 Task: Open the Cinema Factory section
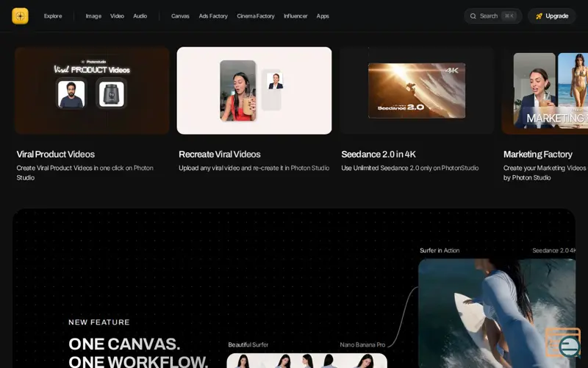click(x=255, y=16)
